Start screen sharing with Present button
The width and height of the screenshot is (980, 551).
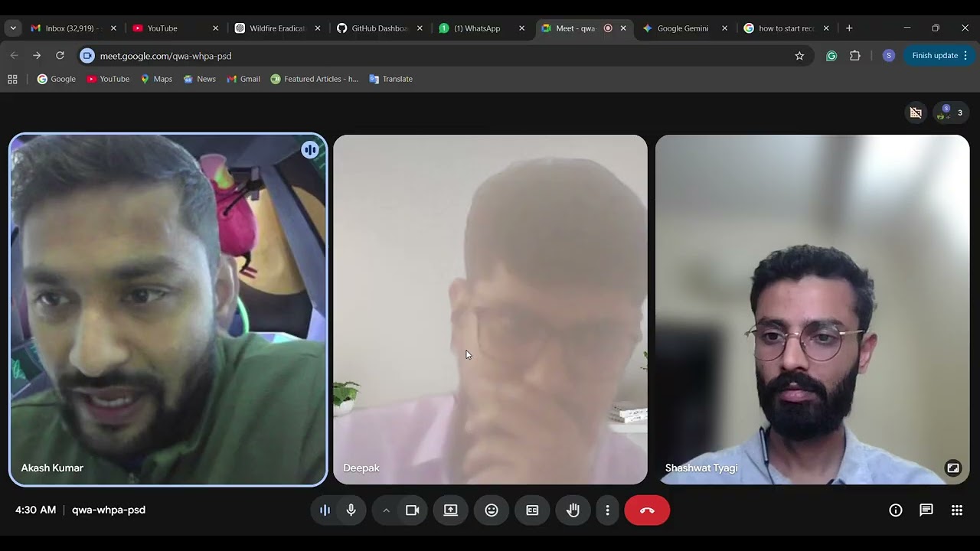point(451,510)
